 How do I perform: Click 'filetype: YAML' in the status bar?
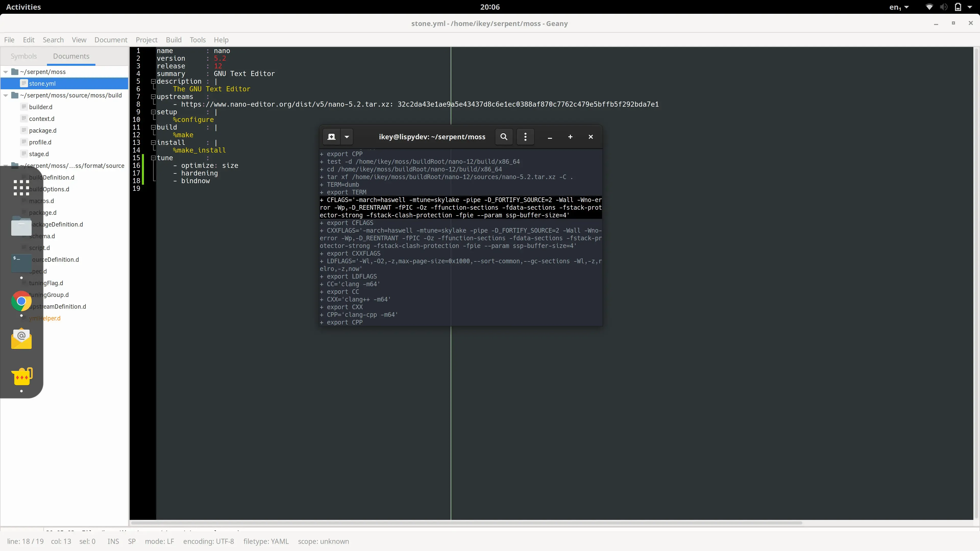(266, 541)
